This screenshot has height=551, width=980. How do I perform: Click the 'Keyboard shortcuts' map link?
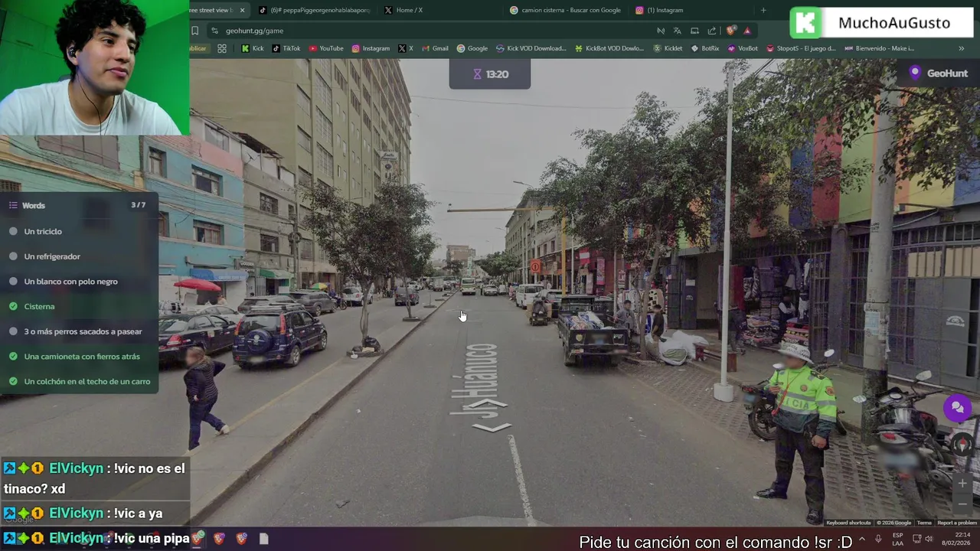click(848, 523)
